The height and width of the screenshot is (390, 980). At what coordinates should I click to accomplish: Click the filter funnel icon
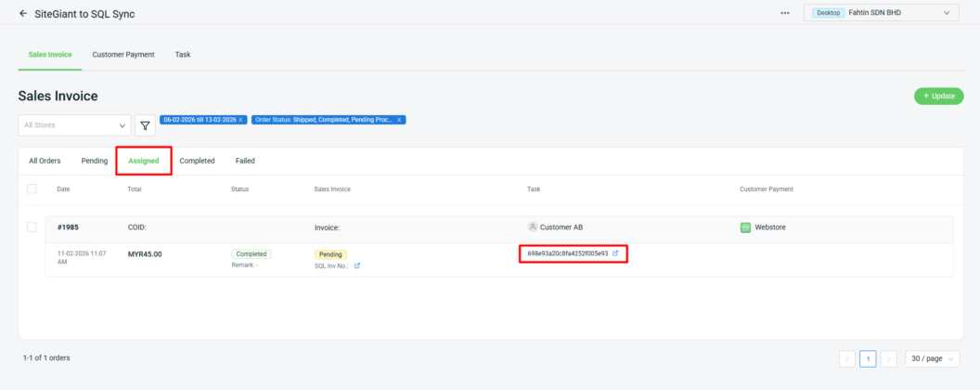pyautogui.click(x=146, y=125)
